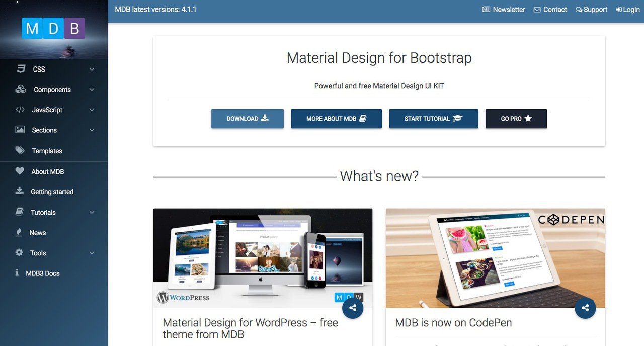Image resolution: width=644 pixels, height=346 pixels.
Task: Click the DOWNLOAD button
Action: pyautogui.click(x=248, y=119)
